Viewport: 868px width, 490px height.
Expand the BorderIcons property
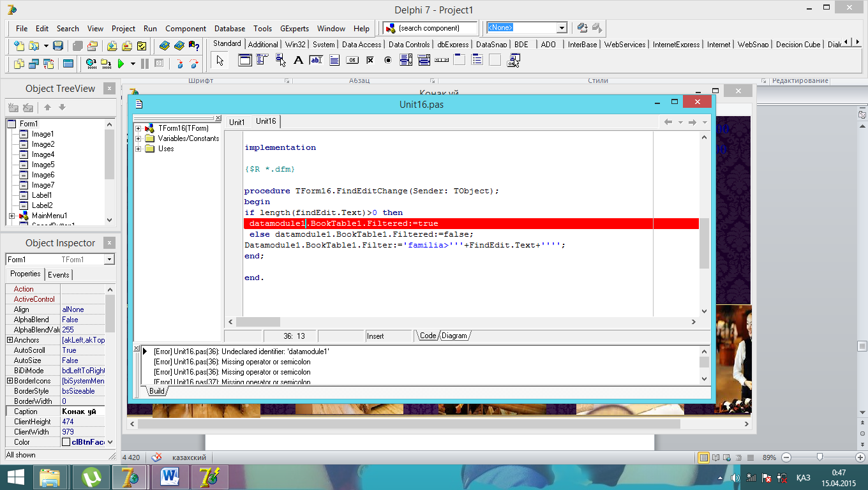[x=10, y=381]
